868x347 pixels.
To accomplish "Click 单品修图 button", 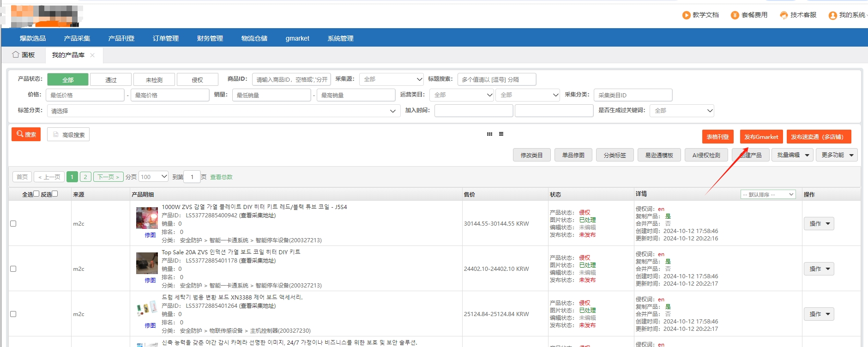I will [x=573, y=155].
